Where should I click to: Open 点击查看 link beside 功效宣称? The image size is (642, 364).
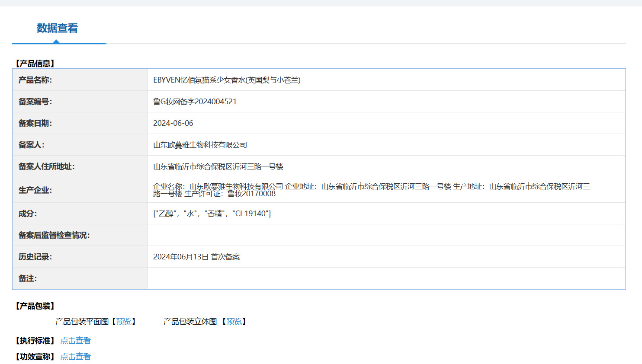tap(76, 357)
